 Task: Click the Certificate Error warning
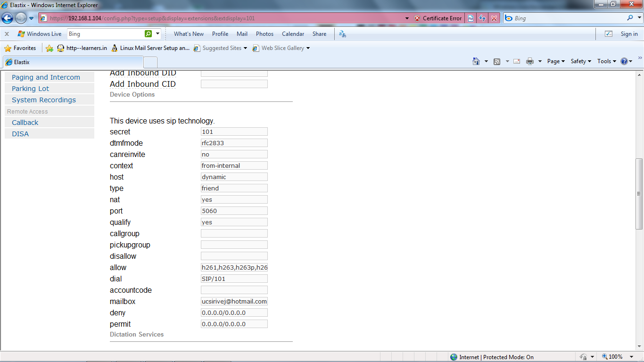click(438, 18)
